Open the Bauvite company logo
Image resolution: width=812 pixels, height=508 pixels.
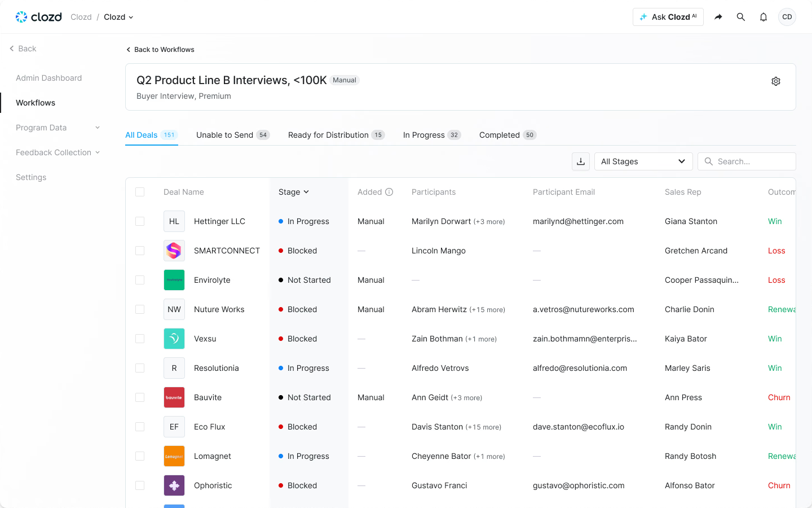(174, 397)
